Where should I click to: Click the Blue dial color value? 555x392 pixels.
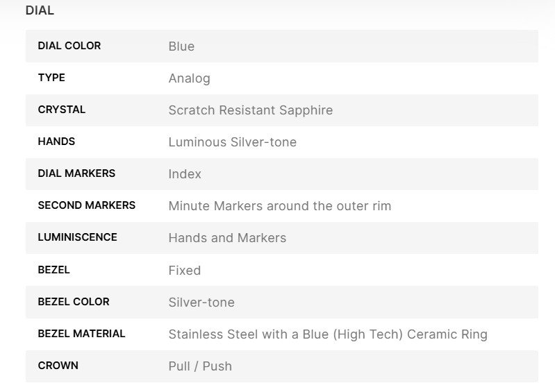click(181, 46)
